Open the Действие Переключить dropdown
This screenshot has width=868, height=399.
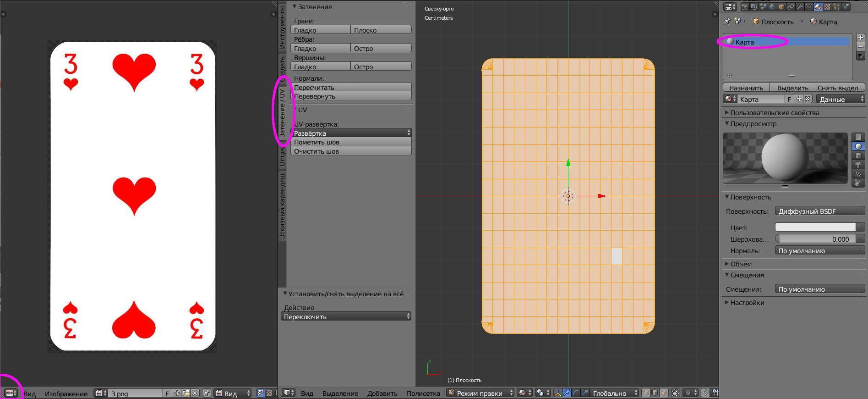pyautogui.click(x=346, y=316)
